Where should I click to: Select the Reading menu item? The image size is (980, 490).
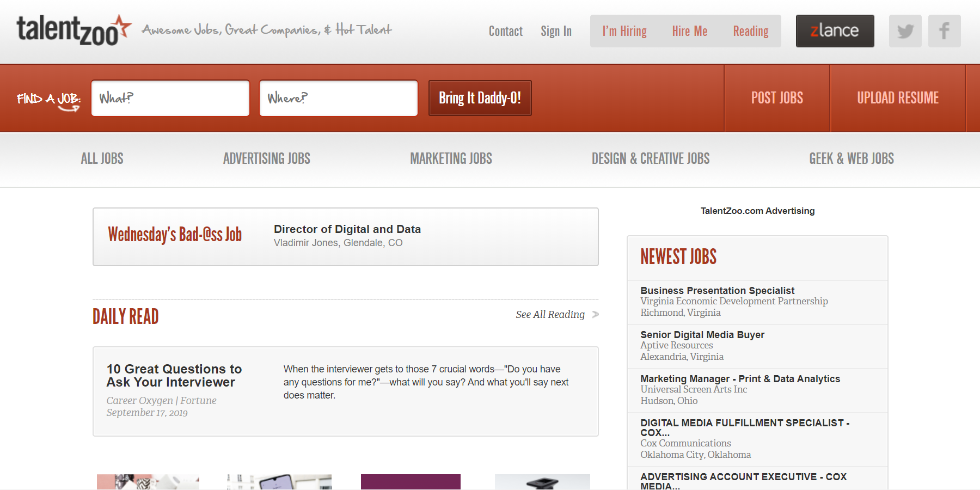click(751, 31)
